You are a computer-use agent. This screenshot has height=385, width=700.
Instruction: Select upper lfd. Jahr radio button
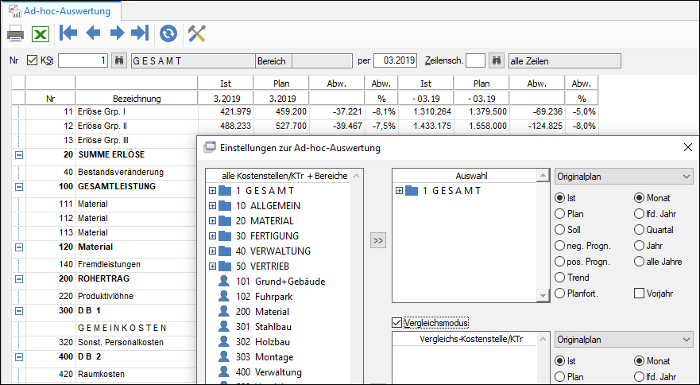(x=639, y=214)
